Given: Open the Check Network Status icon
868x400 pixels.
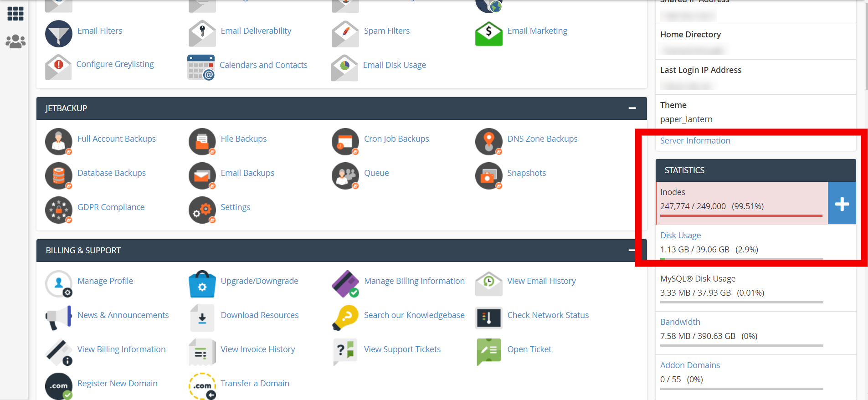Looking at the screenshot, I should pyautogui.click(x=488, y=318).
